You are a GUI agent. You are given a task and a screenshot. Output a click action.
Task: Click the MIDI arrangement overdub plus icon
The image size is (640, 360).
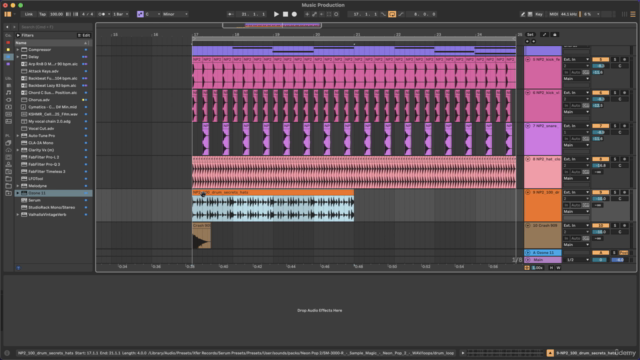(x=307, y=14)
